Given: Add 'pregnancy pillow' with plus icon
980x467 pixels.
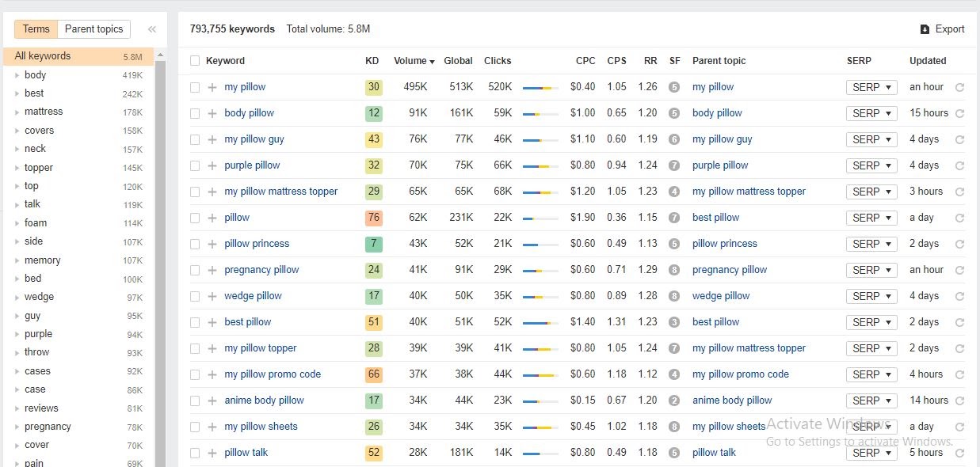Looking at the screenshot, I should click(x=212, y=270).
